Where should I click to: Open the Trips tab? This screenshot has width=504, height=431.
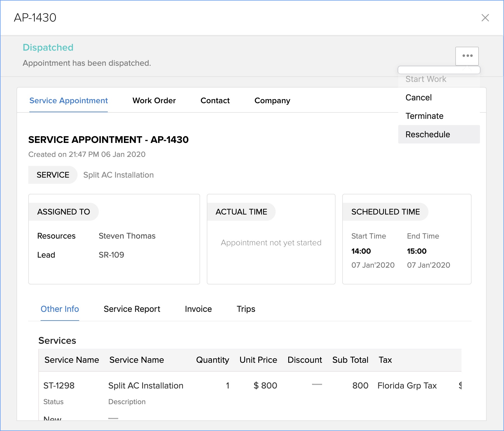[x=246, y=309]
